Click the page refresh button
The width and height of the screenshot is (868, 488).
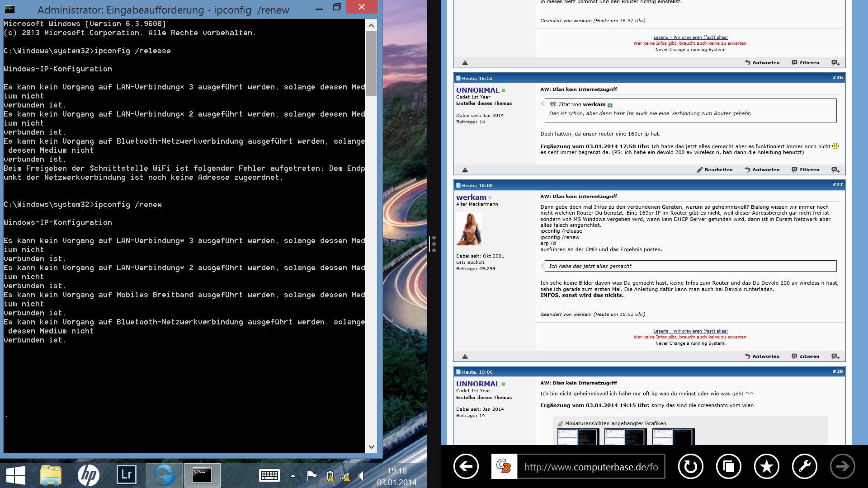[690, 466]
